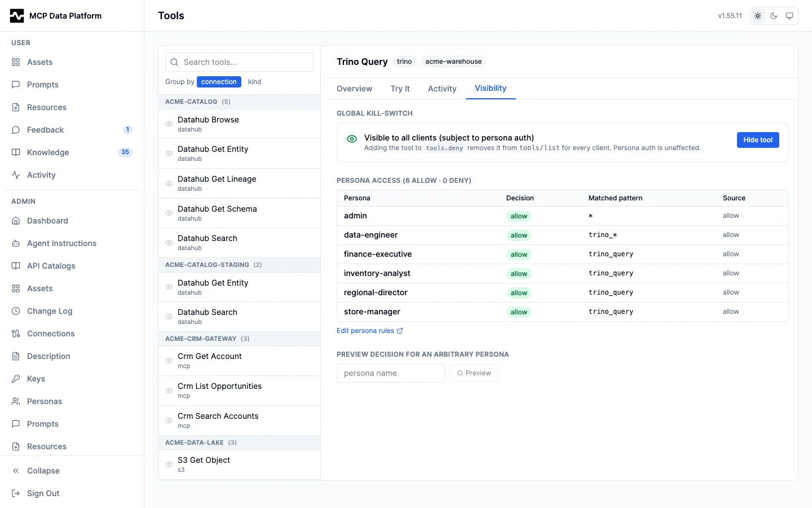
Task: Select the Visibility tab
Action: tap(491, 88)
